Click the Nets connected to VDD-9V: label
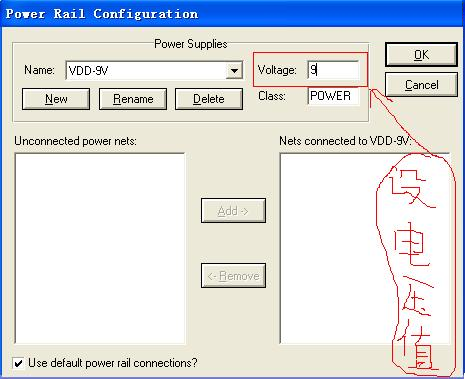The height and width of the screenshot is (379, 465). pyautogui.click(x=345, y=141)
